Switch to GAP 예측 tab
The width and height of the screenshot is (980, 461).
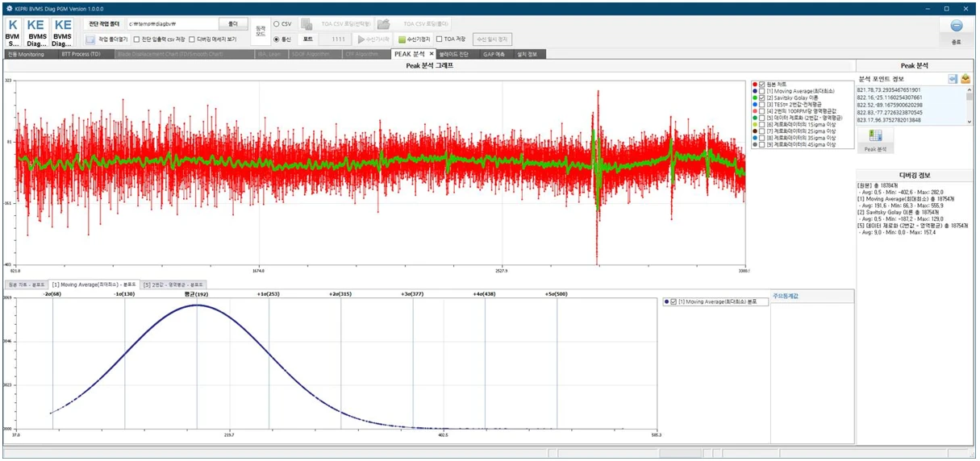tap(495, 54)
